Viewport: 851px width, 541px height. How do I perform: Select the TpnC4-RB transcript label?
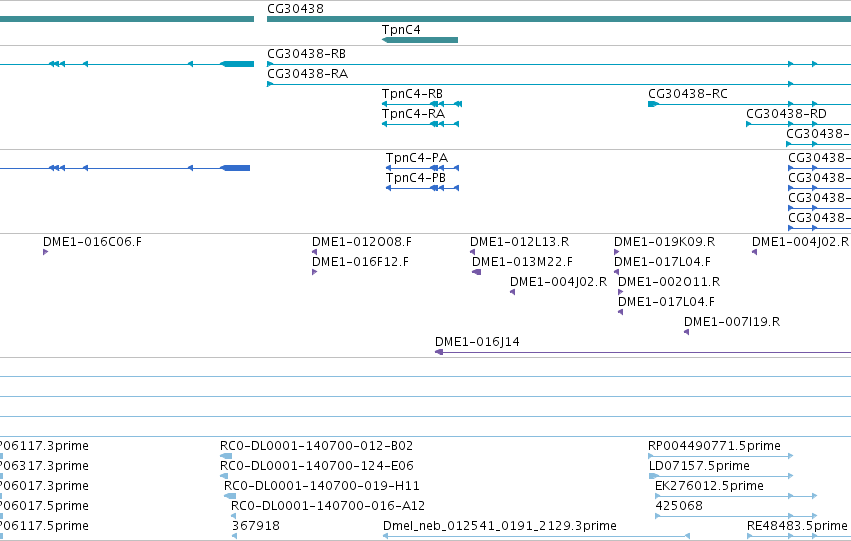412,94
